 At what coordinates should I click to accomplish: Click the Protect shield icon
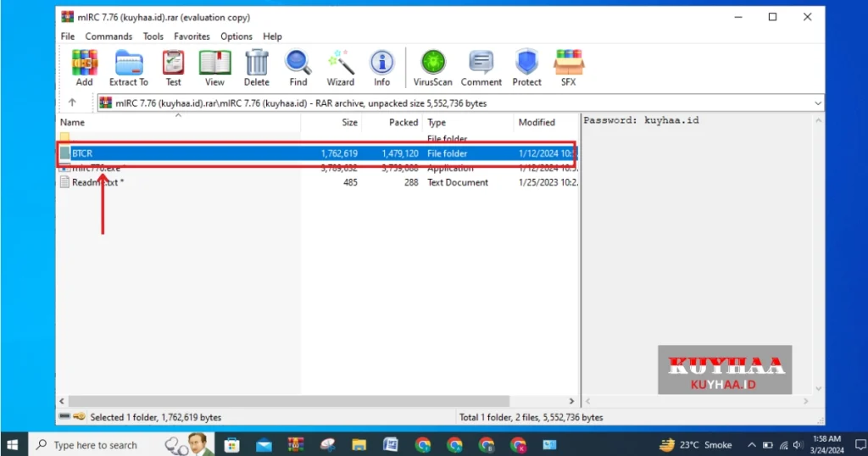click(x=526, y=68)
